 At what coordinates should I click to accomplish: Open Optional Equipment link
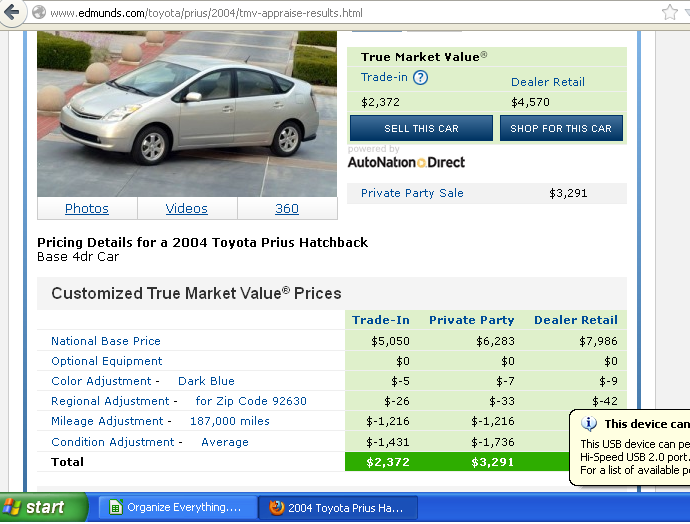pyautogui.click(x=106, y=361)
